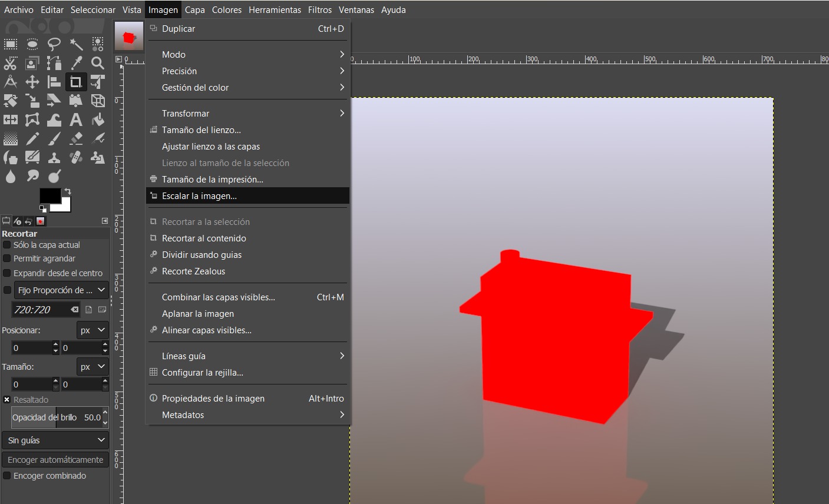Expand the Modo submenu
Screen dimensions: 829x504
pyautogui.click(x=247, y=55)
